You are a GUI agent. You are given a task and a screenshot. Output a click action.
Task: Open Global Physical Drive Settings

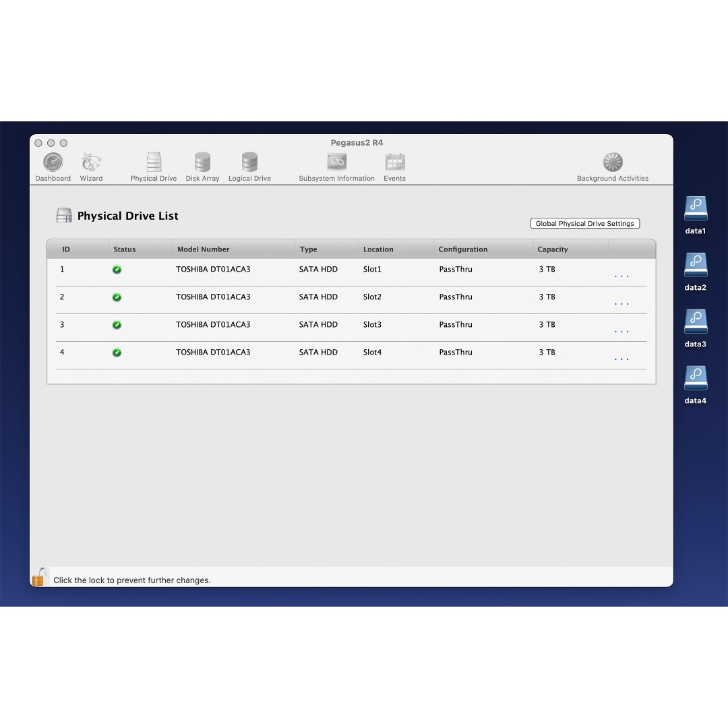(585, 224)
